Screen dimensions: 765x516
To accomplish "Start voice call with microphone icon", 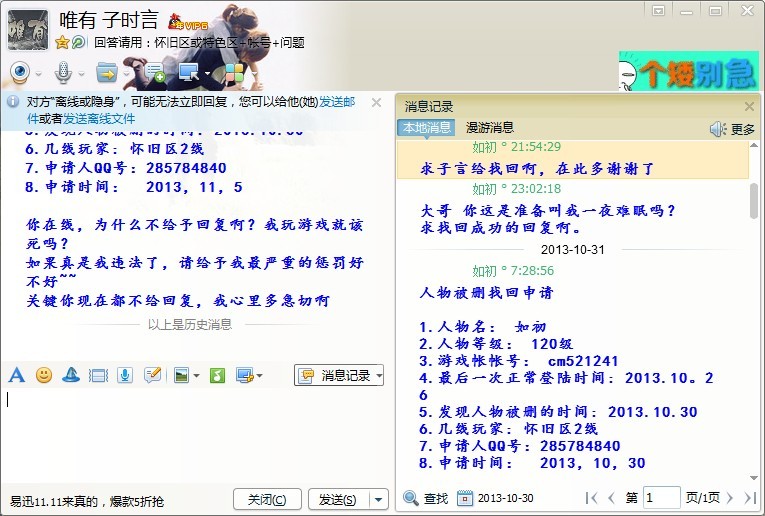I will point(62,72).
